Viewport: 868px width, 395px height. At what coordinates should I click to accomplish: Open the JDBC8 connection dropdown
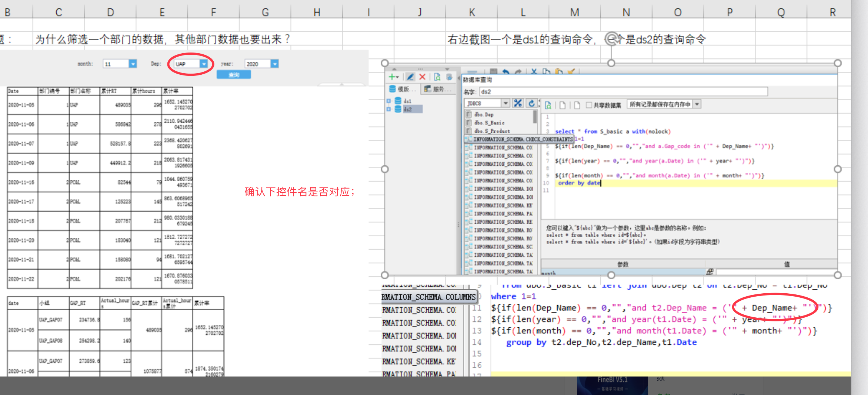click(505, 103)
